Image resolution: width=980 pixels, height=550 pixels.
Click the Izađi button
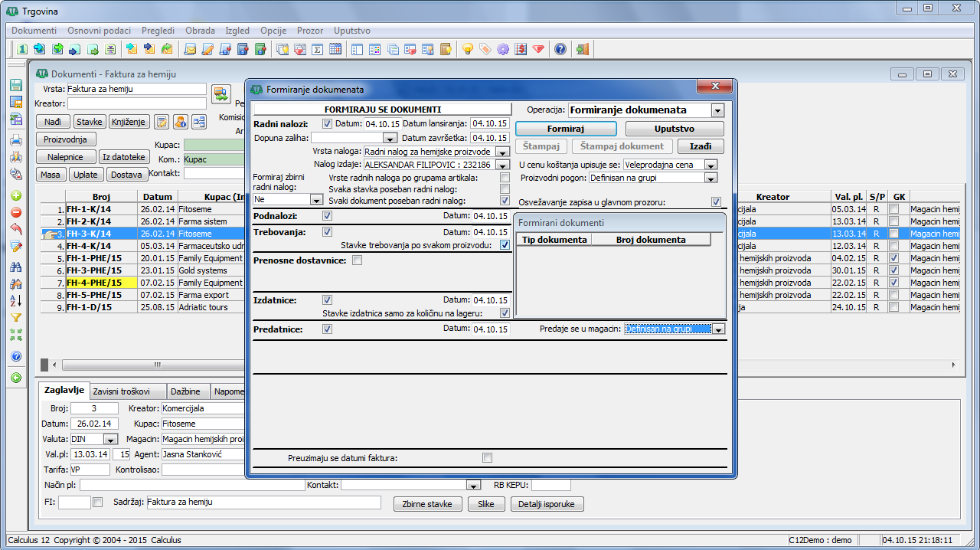[700, 146]
